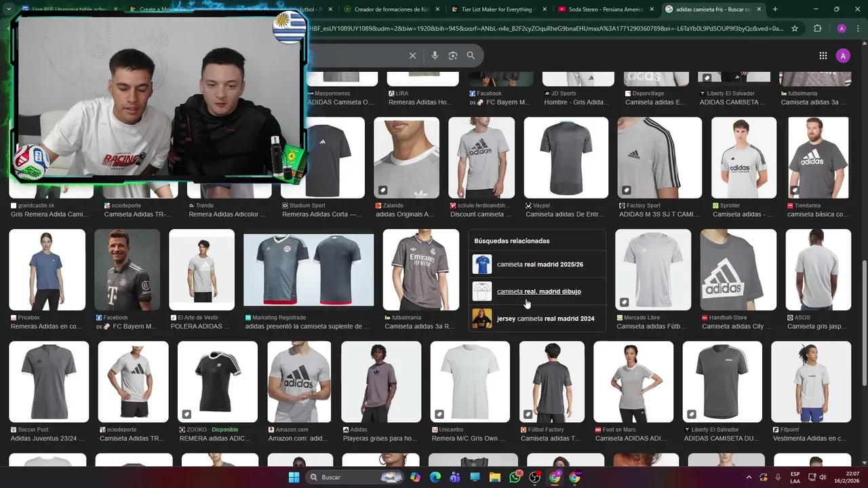The width and height of the screenshot is (868, 488).
Task: Open search by image camera icon
Action: click(453, 56)
